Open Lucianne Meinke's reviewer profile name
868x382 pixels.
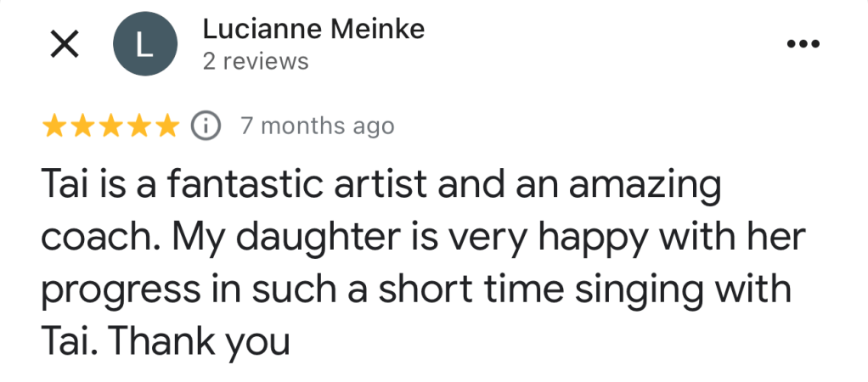point(313,30)
